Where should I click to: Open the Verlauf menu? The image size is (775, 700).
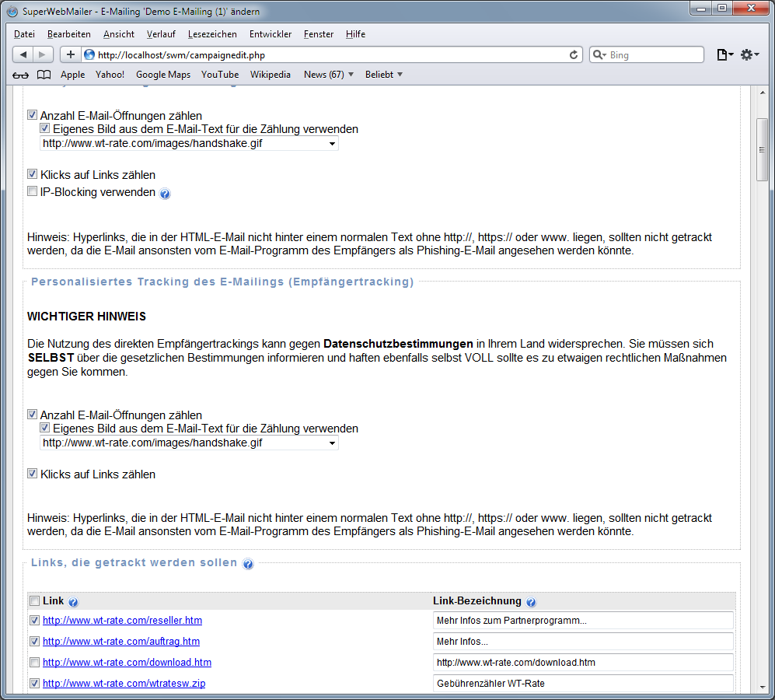161,34
